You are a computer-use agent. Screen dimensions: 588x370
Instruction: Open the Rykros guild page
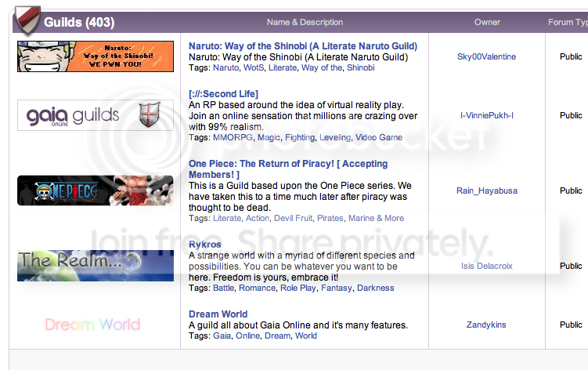click(x=205, y=244)
